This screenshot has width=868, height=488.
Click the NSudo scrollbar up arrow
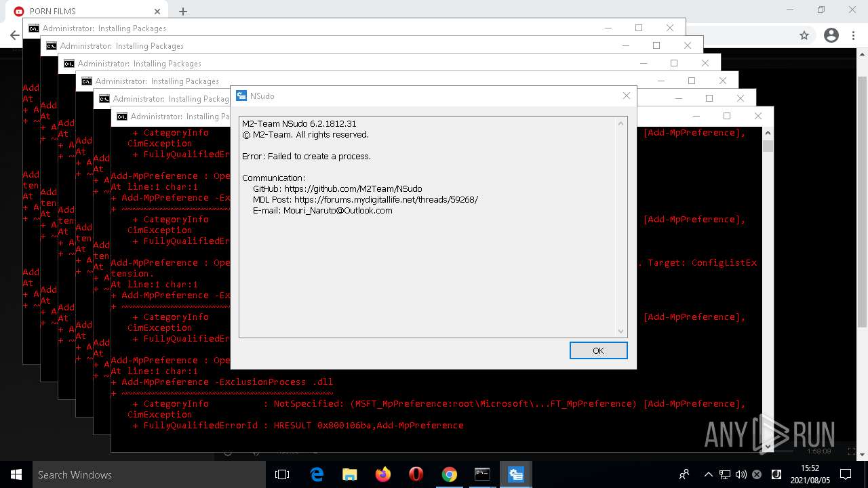pos(620,123)
